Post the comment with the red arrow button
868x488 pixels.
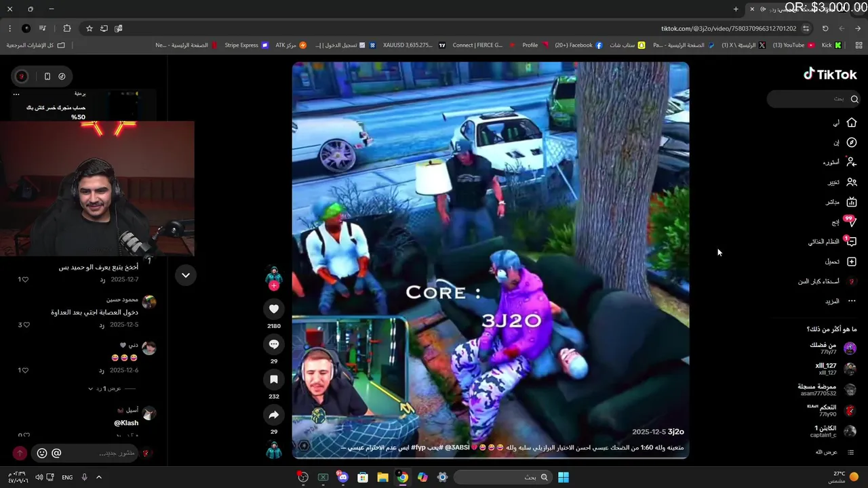(x=20, y=453)
